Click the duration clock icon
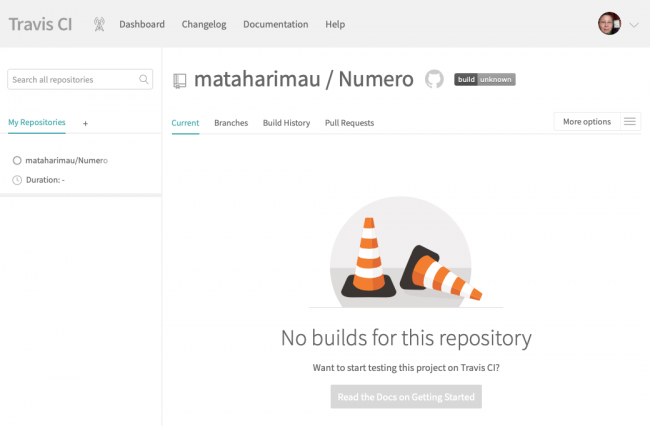650x426 pixels. click(x=17, y=180)
